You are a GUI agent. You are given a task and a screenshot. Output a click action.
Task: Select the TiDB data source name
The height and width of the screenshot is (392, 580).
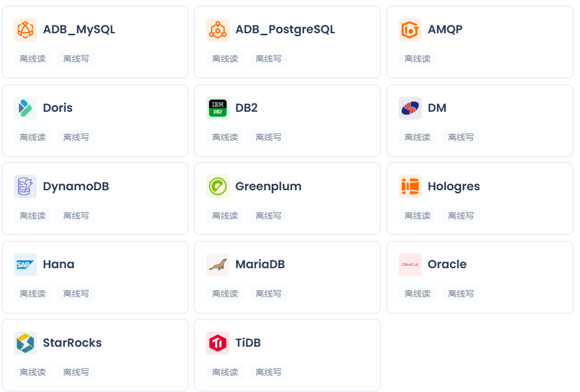coord(248,342)
